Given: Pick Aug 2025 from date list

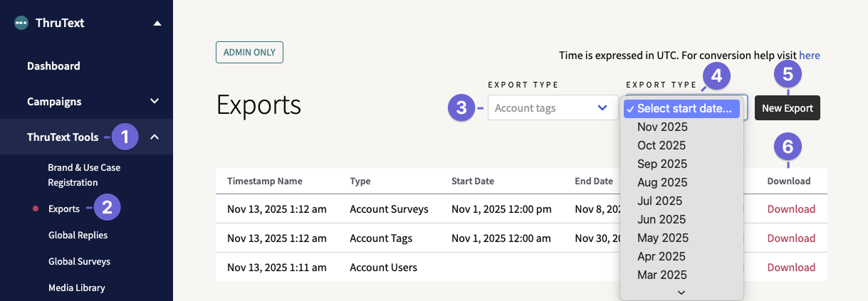Looking at the screenshot, I should tap(662, 182).
